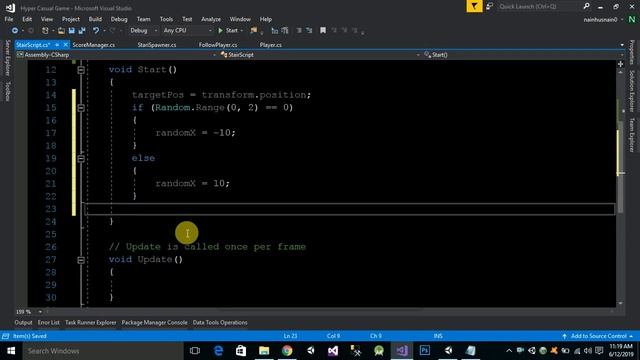Open the Assembly-CSharp project dropdown
The width and height of the screenshot is (640, 360).
tap(116, 55)
